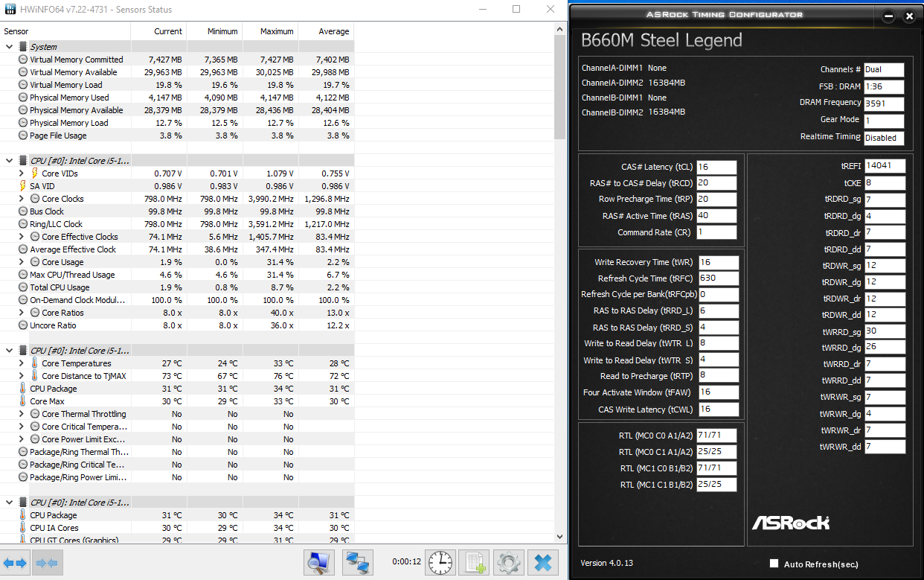Click the RTL (MC0 C0 A1/A2) field
Viewport: 924px width, 580px height.
pyautogui.click(x=716, y=436)
